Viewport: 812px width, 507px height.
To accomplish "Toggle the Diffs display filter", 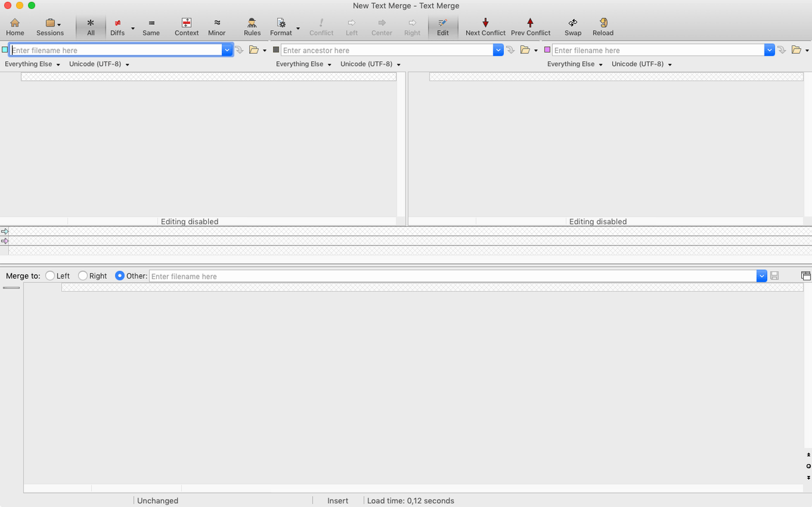I will pos(118,27).
